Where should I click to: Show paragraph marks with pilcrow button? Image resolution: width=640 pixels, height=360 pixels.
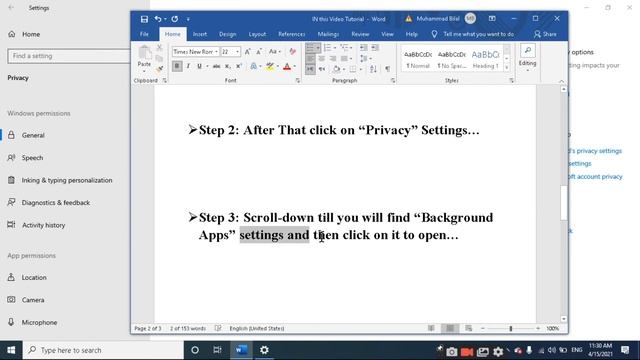387,69
